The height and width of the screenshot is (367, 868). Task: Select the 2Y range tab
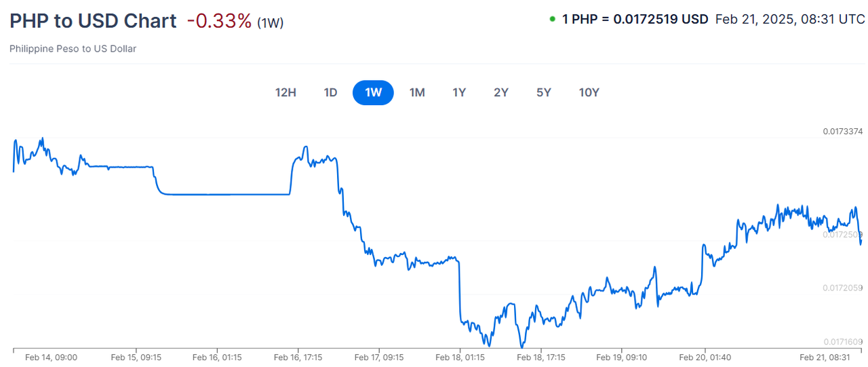(501, 93)
